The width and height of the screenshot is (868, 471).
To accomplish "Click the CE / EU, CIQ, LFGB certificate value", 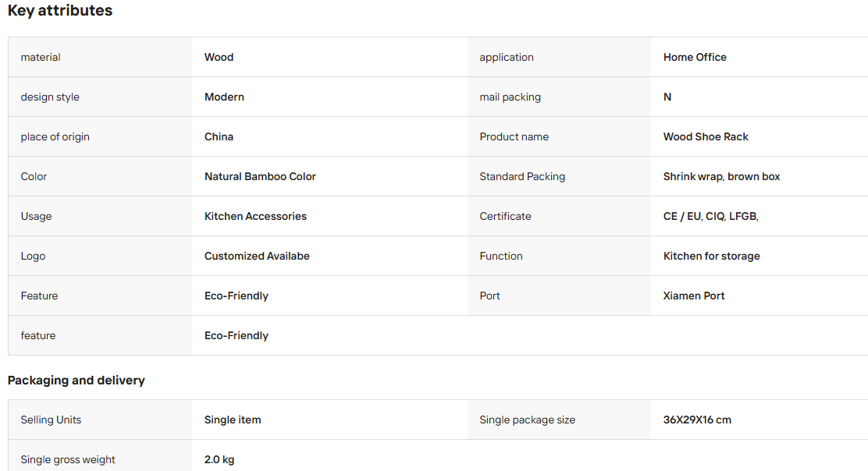I will tap(711, 216).
